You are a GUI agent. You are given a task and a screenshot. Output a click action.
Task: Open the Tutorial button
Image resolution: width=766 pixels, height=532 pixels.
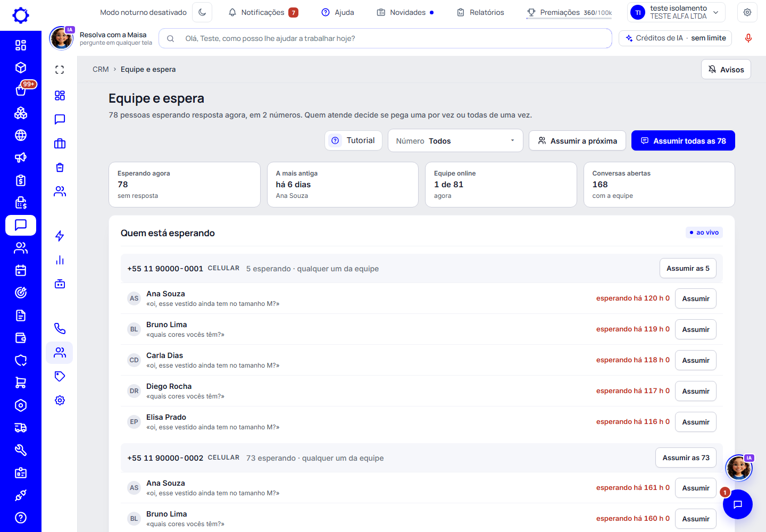pyautogui.click(x=353, y=140)
